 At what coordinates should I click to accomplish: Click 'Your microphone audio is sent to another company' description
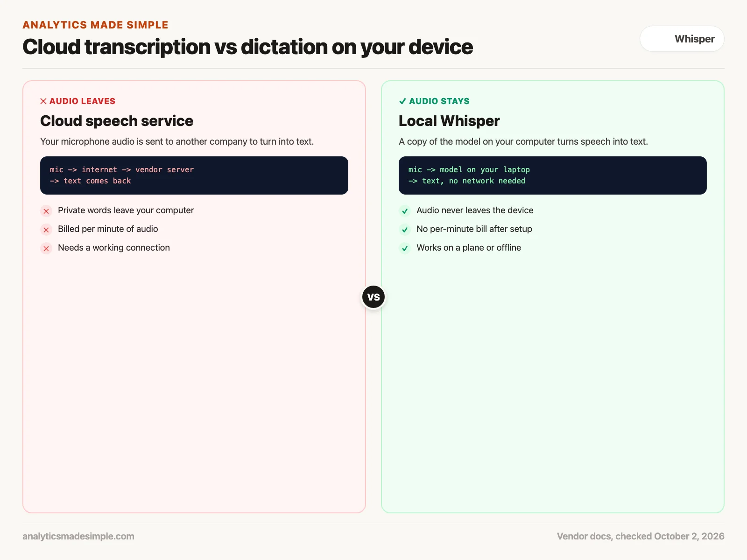pyautogui.click(x=177, y=141)
